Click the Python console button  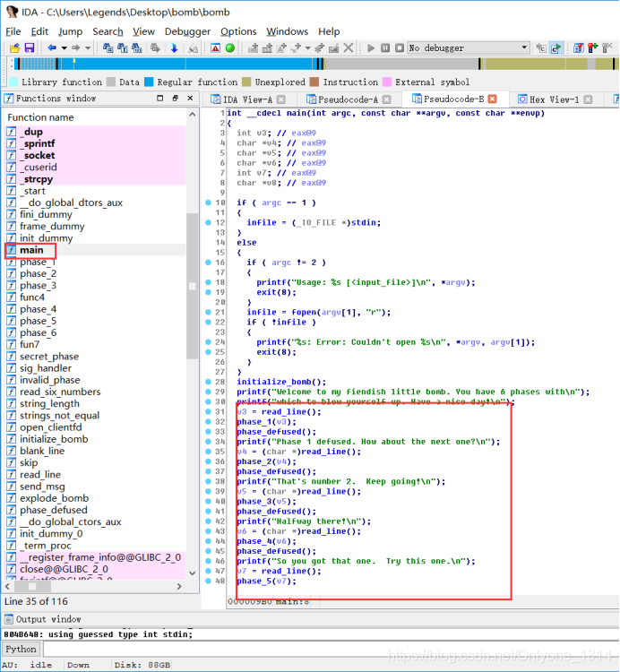tap(21, 649)
